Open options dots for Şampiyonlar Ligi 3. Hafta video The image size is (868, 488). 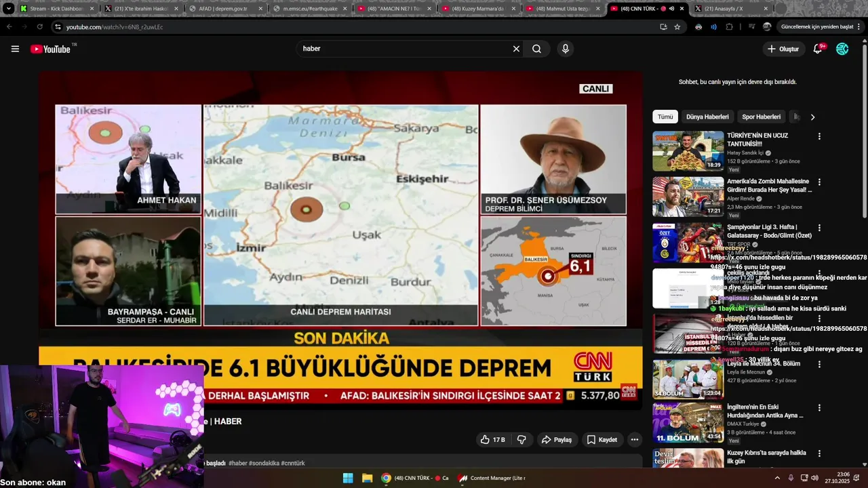(x=819, y=228)
